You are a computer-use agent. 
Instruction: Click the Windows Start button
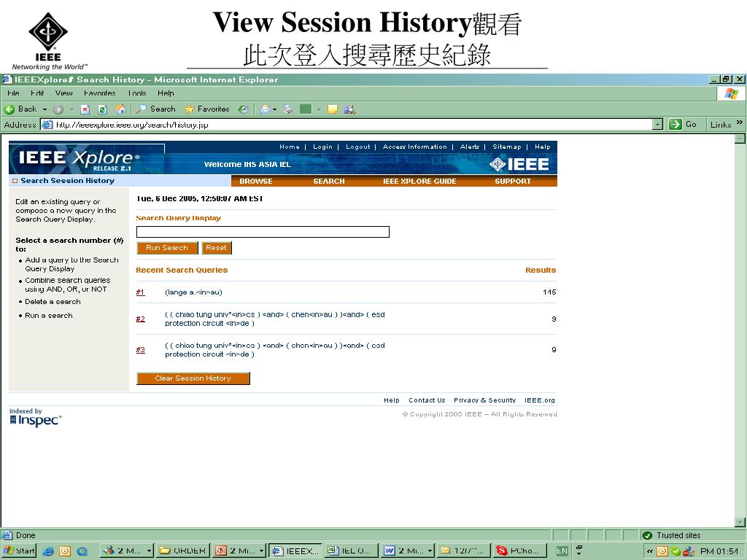coord(19,551)
